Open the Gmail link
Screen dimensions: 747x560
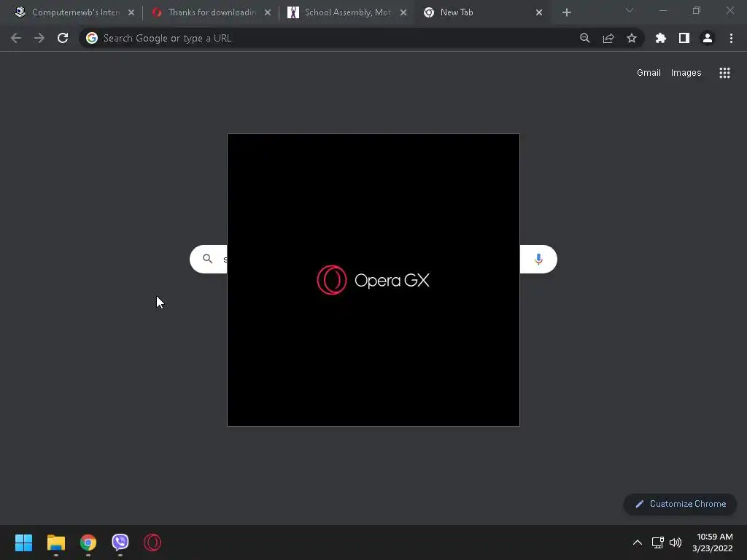click(649, 73)
